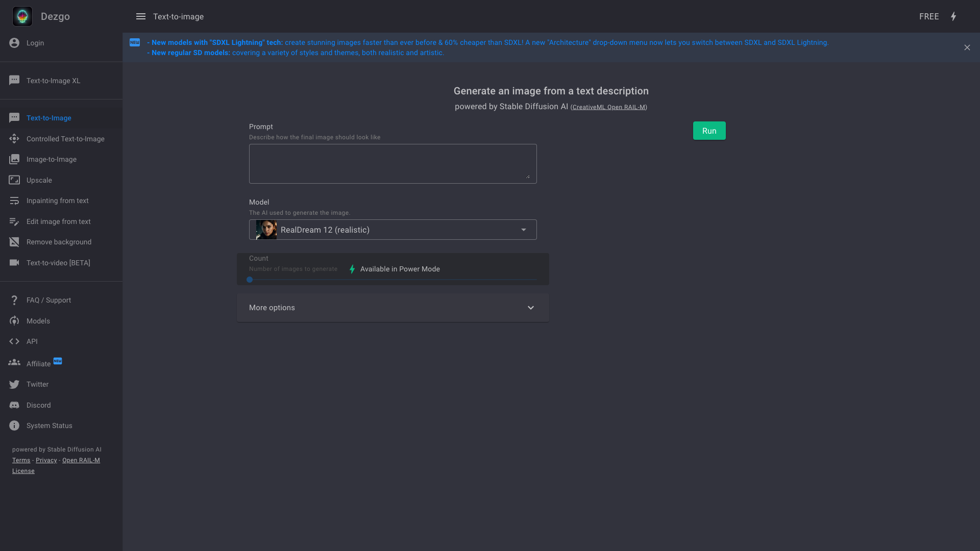Screen dimensions: 980x551
Task: Click the lightning bolt Power Mode icon
Action: click(953, 16)
